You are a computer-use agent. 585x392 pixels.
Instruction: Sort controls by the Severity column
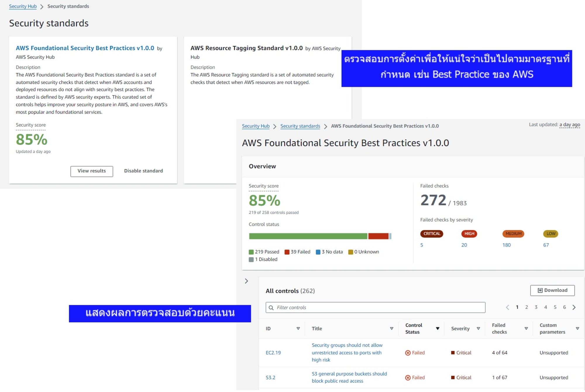478,329
